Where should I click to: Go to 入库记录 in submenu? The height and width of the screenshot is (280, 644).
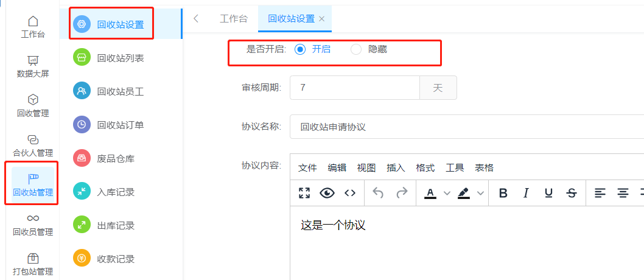(x=116, y=192)
